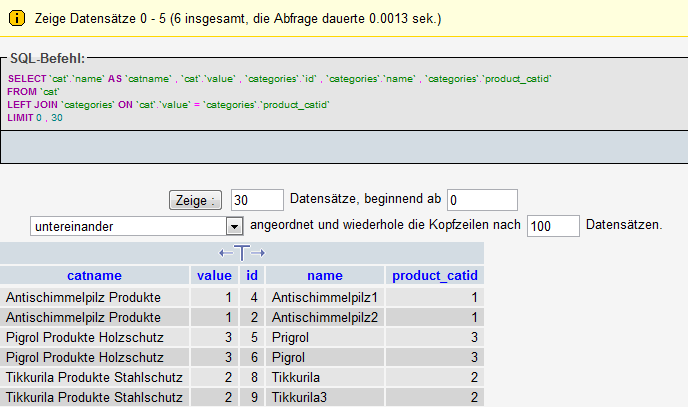
Task: Click Pigrol Produkte Holzschutz in id 6 row
Action: pos(94,357)
